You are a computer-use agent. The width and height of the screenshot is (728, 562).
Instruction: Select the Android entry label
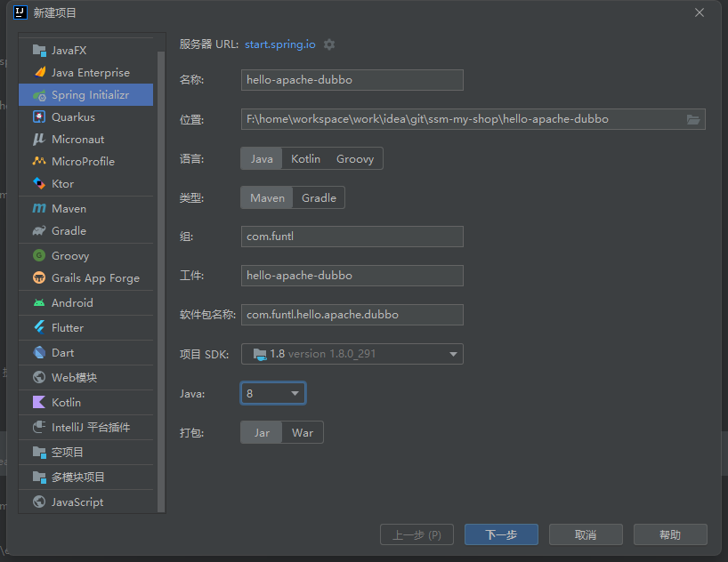pos(72,303)
